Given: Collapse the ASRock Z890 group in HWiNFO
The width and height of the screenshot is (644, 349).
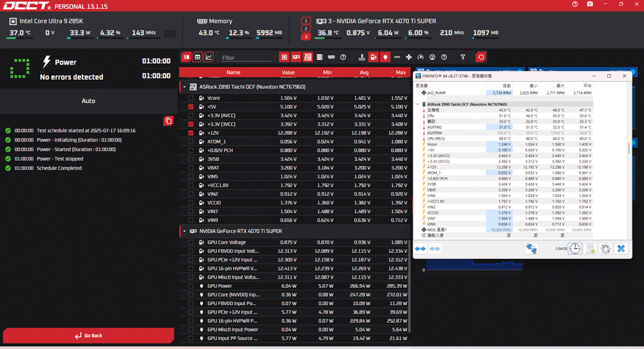Looking at the screenshot, I should (418, 104).
